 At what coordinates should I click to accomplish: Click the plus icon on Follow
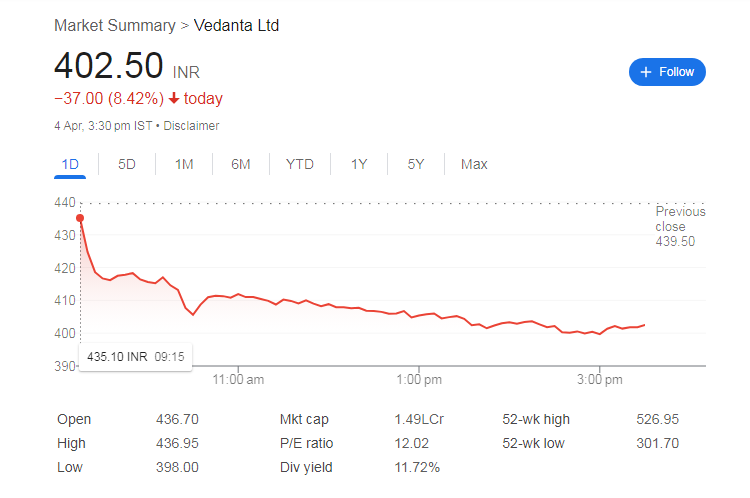tap(646, 72)
